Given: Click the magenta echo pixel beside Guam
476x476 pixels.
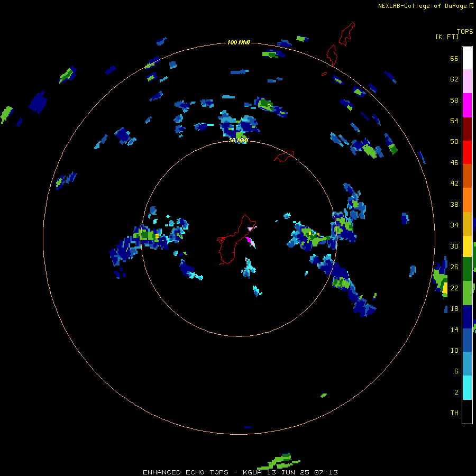Looking at the screenshot, I should tap(250, 240).
